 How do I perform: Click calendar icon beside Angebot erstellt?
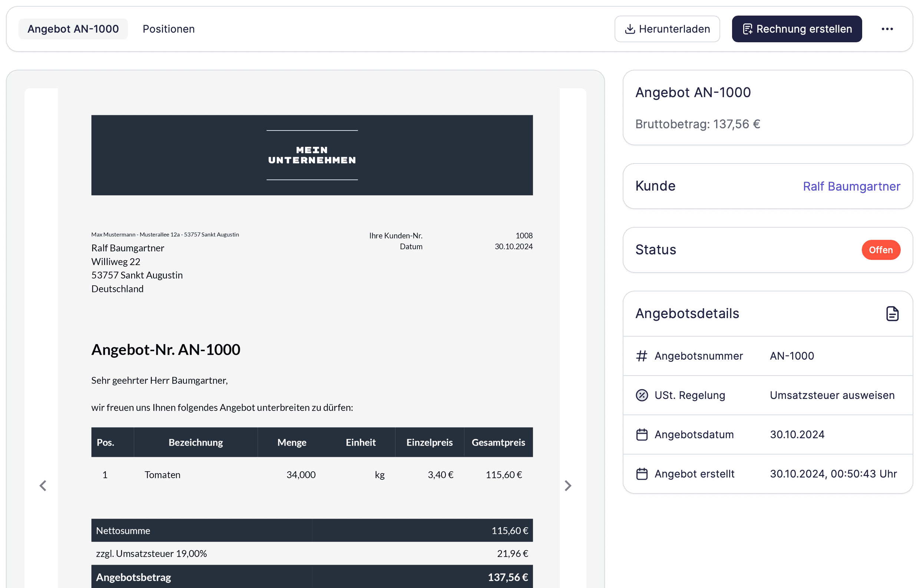coord(642,474)
